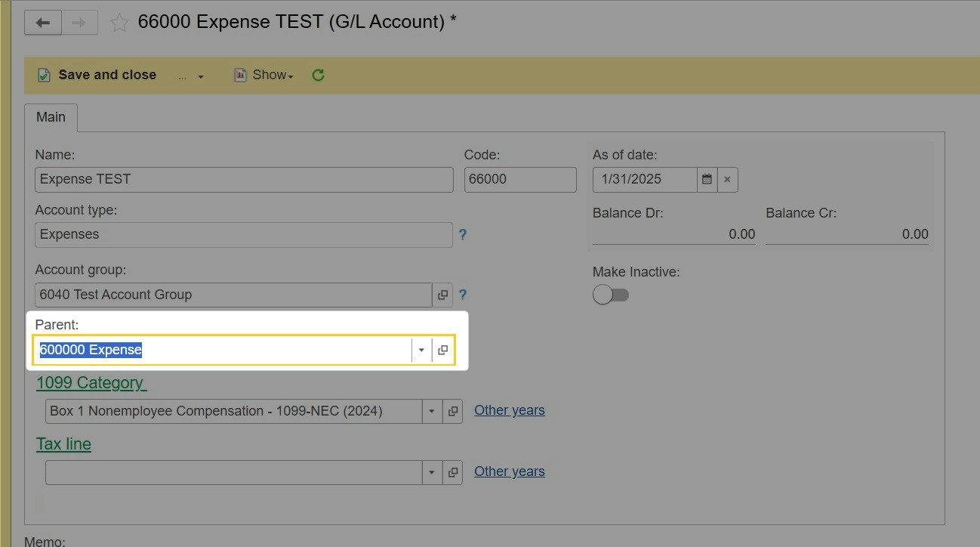This screenshot has height=547, width=980.
Task: Open the Account group record icon
Action: tap(443, 295)
